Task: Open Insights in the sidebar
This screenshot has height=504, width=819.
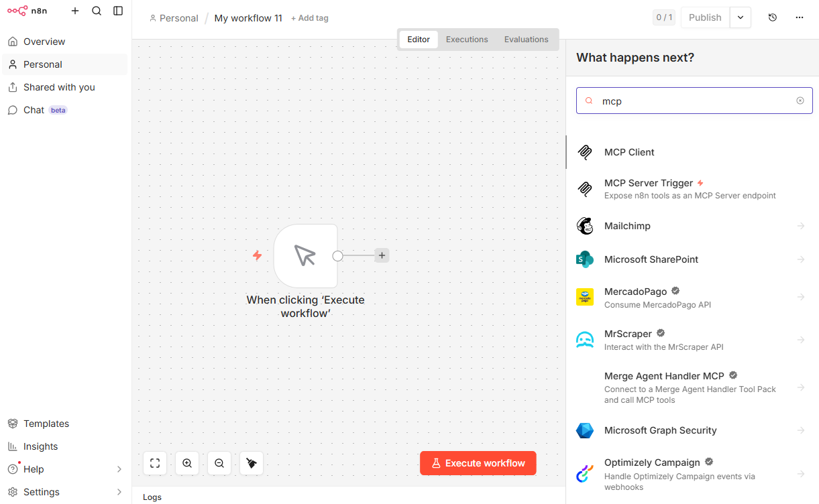Action: point(64,446)
